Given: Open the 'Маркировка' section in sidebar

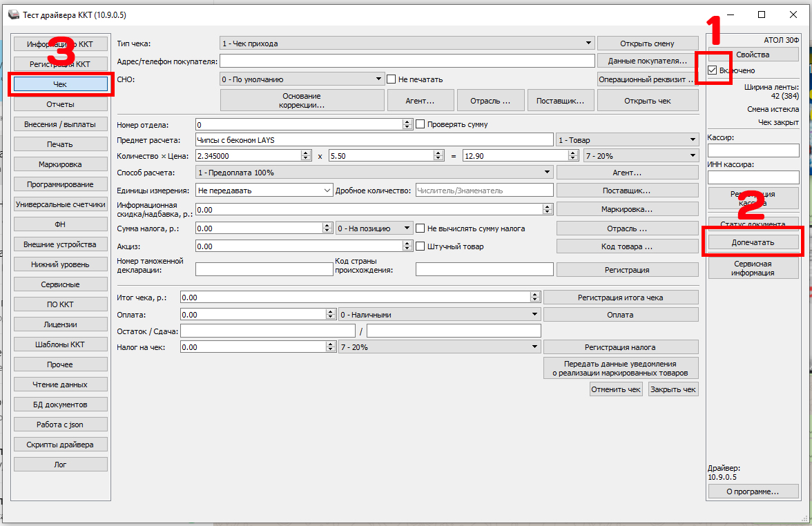Looking at the screenshot, I should point(61,164).
